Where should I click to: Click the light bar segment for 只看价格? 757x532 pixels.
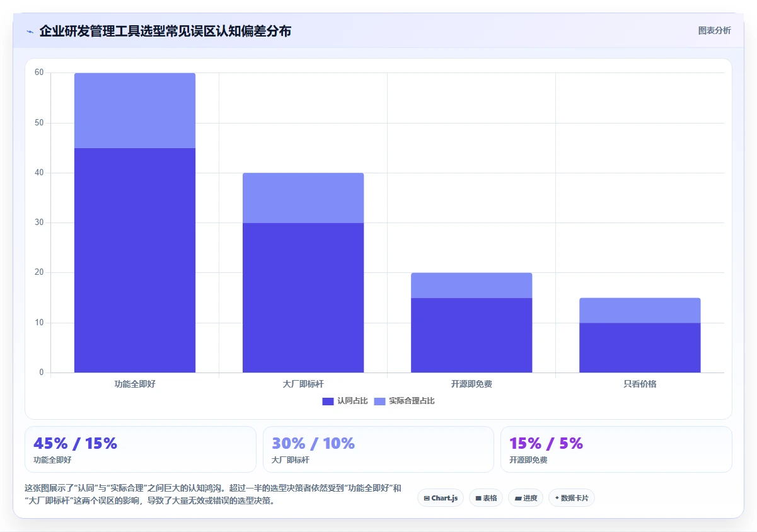click(x=640, y=310)
